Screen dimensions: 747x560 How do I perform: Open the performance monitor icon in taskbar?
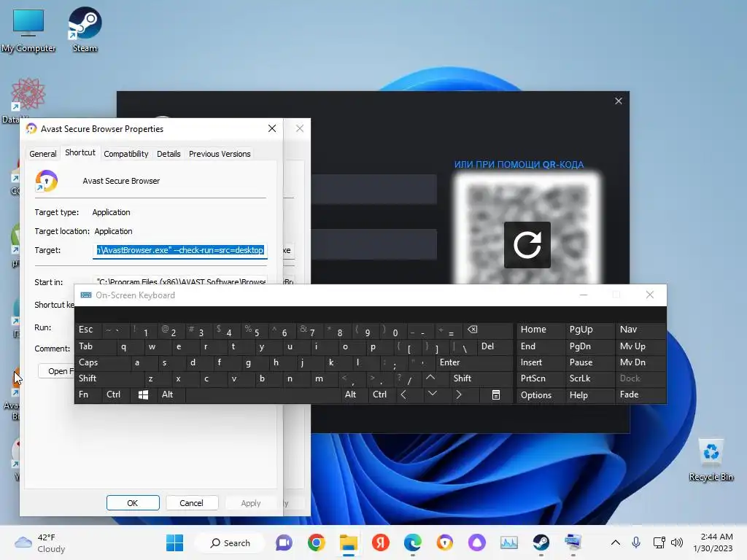508,542
